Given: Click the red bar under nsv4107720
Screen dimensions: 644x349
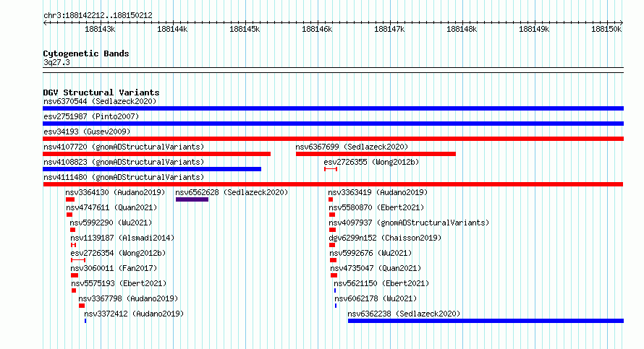Looking at the screenshot, I should [156, 154].
